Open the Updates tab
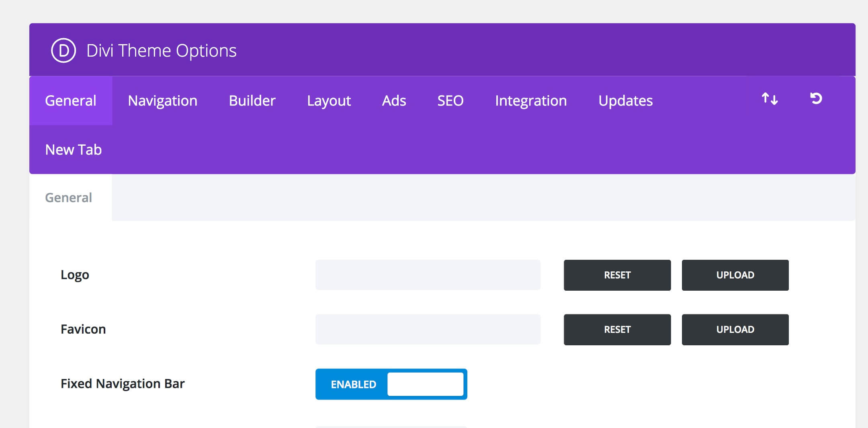This screenshot has width=868, height=428. (x=625, y=100)
